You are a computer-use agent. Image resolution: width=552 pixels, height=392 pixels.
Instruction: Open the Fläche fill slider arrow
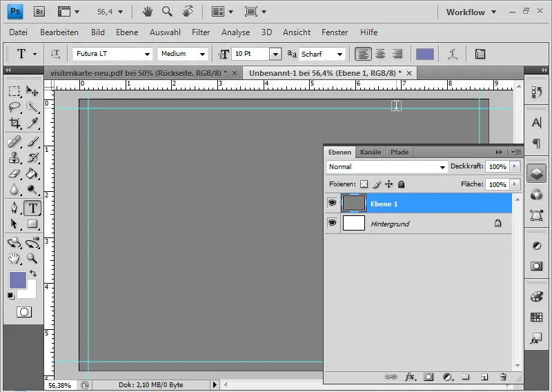[515, 184]
